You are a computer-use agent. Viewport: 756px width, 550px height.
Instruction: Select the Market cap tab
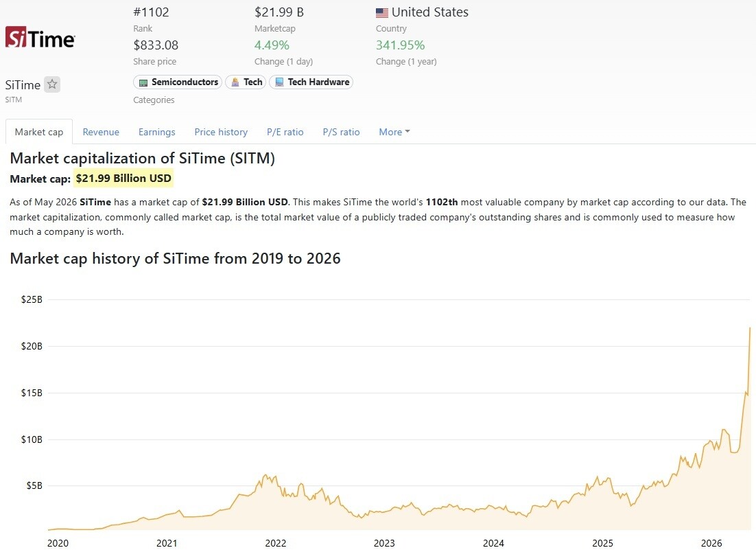(x=39, y=132)
